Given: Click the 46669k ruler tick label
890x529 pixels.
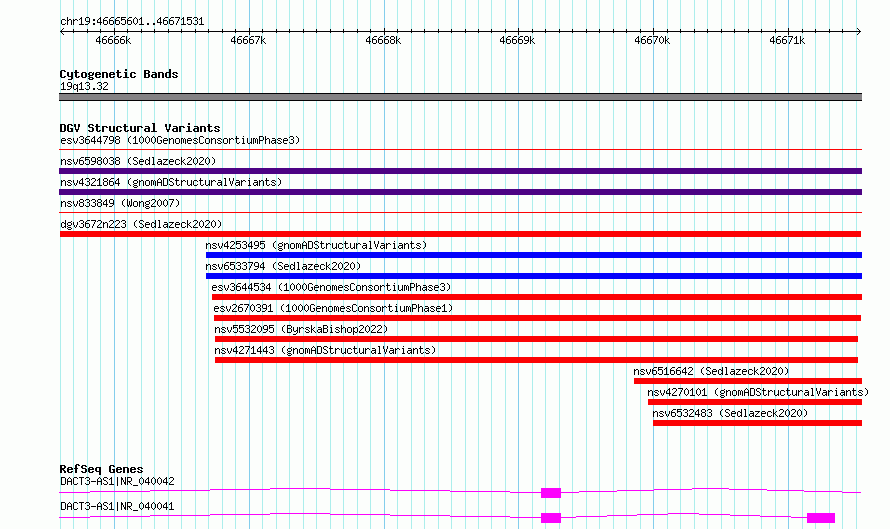Looking at the screenshot, I should 517,40.
